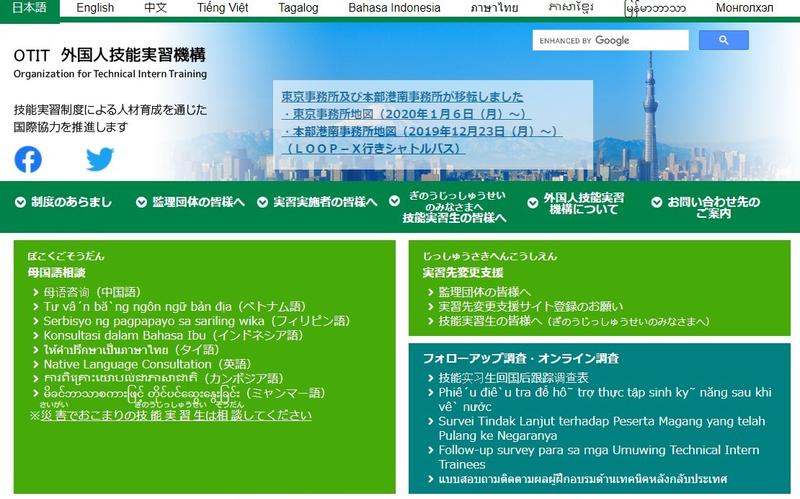800x499 pixels.
Task: Expand the 外国人技能実習機構について menu
Action: coord(576,204)
